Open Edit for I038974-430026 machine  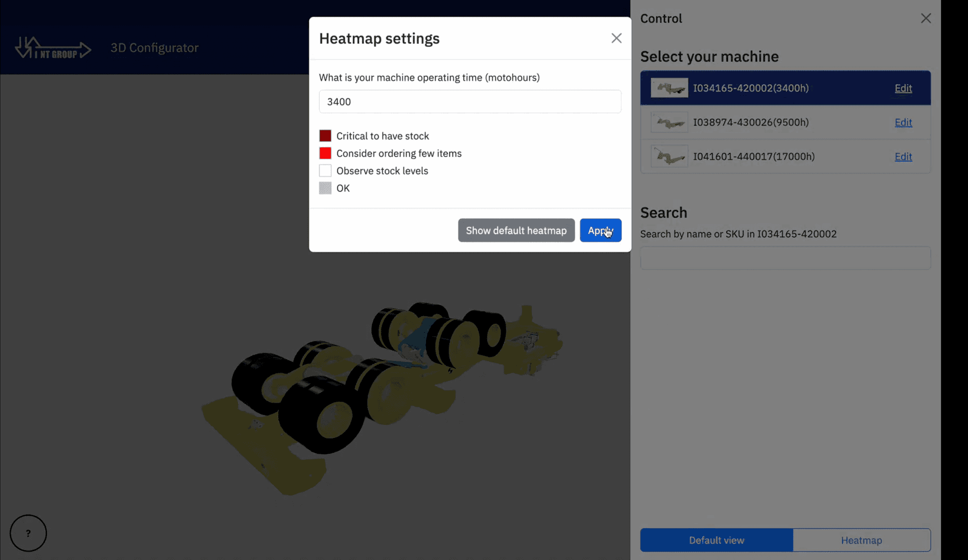click(902, 122)
